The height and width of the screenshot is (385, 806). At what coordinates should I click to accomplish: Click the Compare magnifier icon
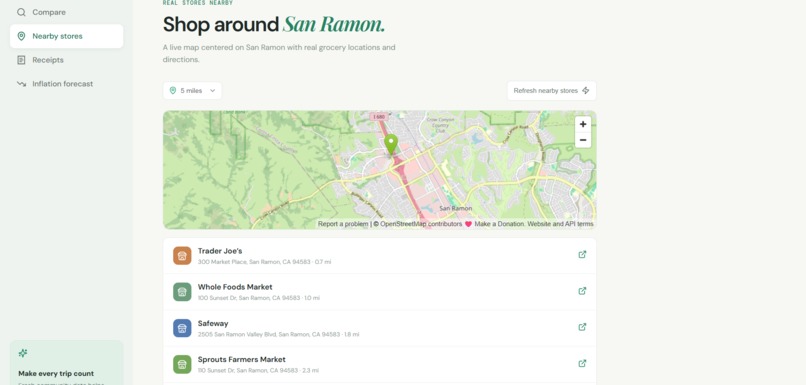[x=21, y=12]
